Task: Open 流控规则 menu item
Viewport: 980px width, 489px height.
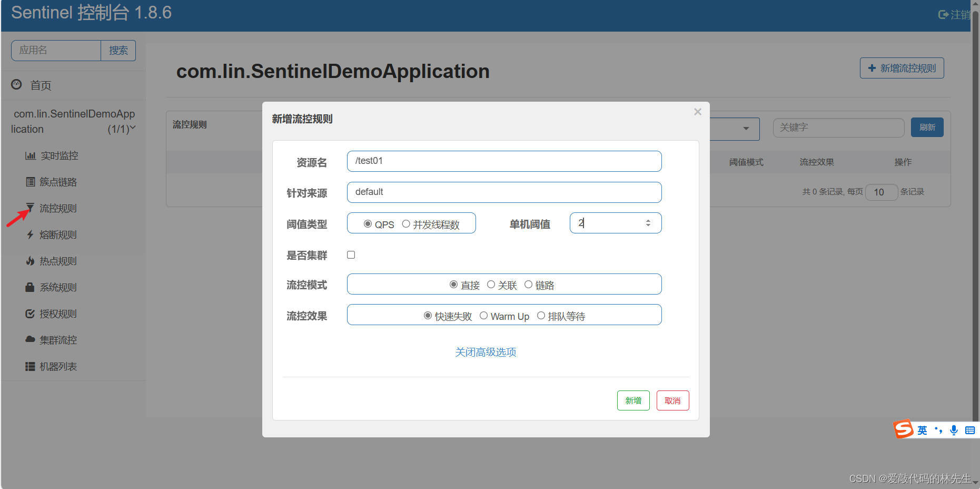Action: click(x=58, y=208)
